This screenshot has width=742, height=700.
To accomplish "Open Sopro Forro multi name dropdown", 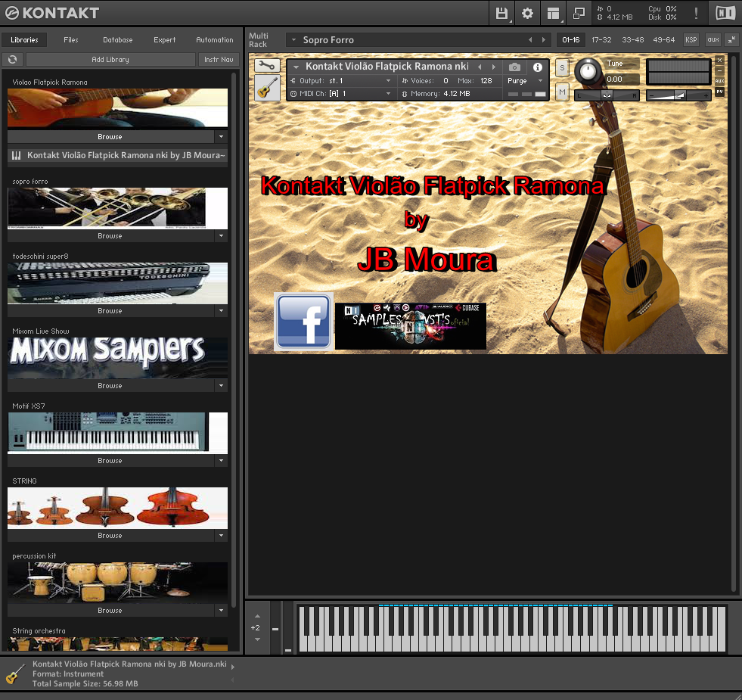I will pos(294,40).
